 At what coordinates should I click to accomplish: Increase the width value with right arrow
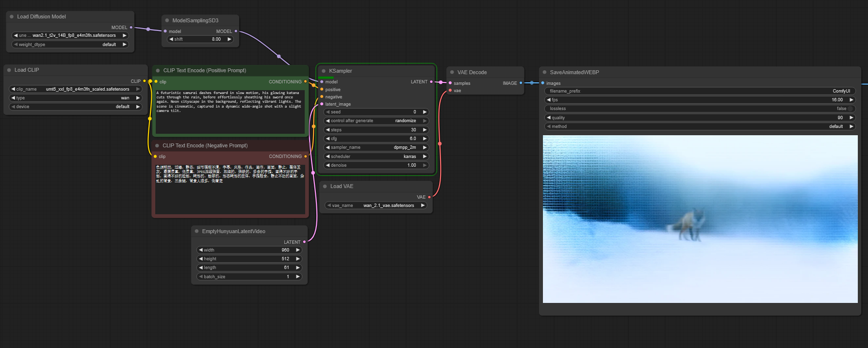[298, 250]
